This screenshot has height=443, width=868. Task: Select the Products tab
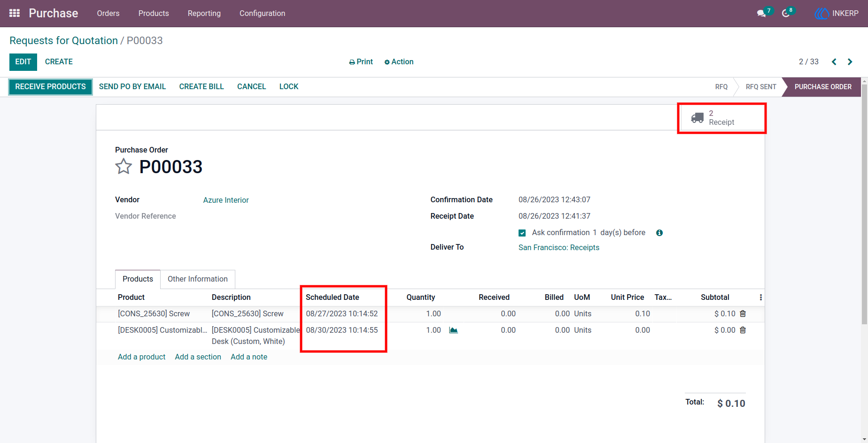coord(138,279)
